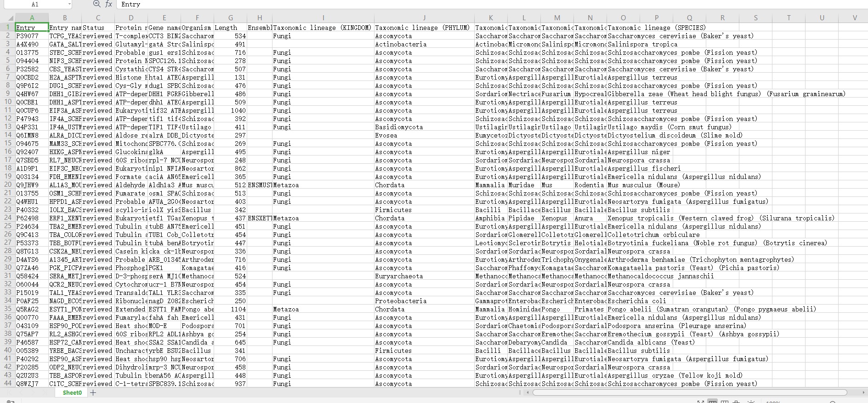
Task: Click the fx insert function icon
Action: 109,4
